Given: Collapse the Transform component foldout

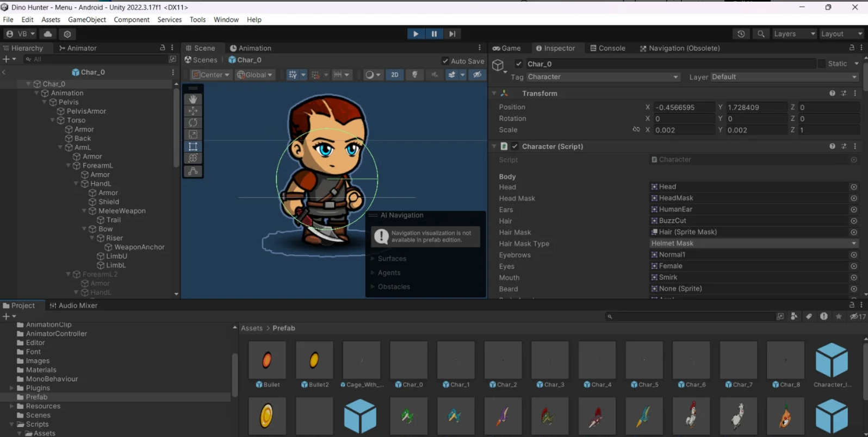Looking at the screenshot, I should pyautogui.click(x=494, y=93).
